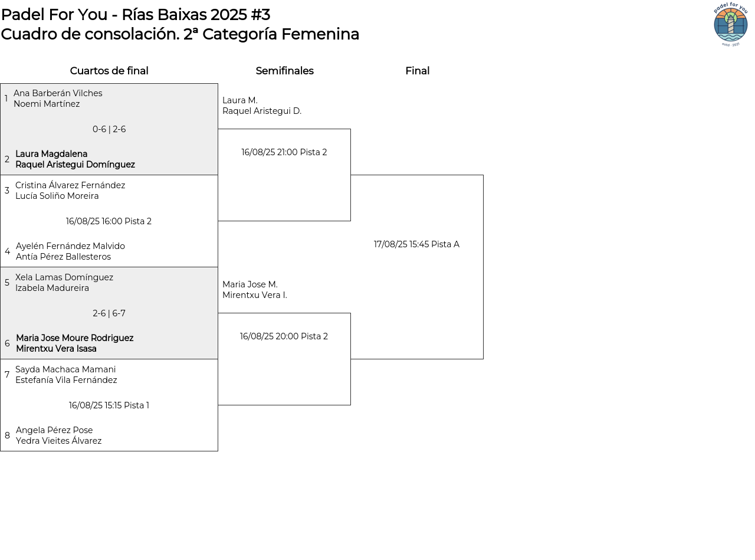View the 2-6 | 6-7 match result
The width and height of the screenshot is (755, 560).
(109, 313)
